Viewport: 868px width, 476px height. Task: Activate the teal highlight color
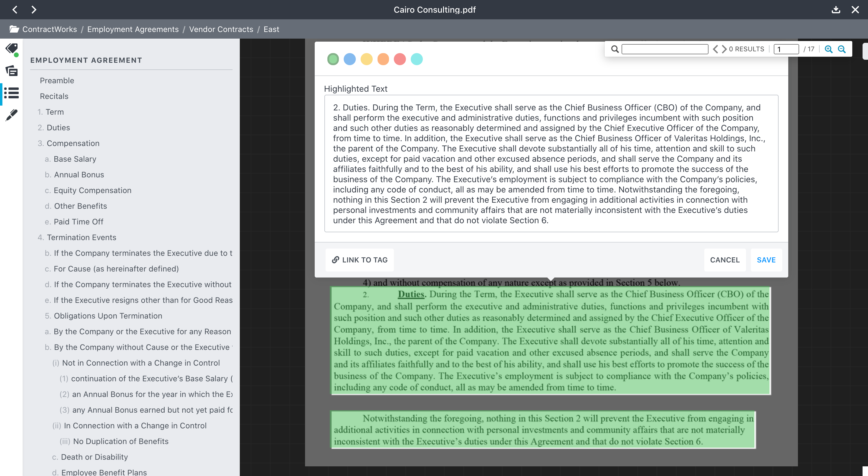coord(417,59)
